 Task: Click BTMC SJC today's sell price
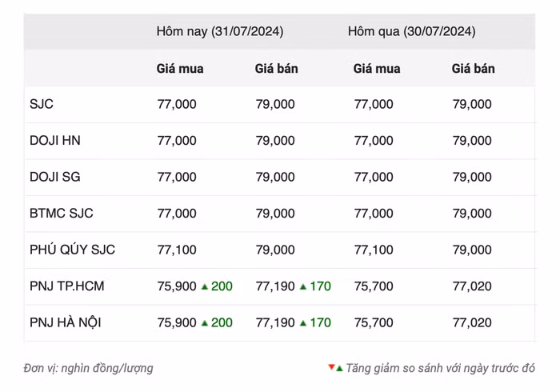[275, 214]
